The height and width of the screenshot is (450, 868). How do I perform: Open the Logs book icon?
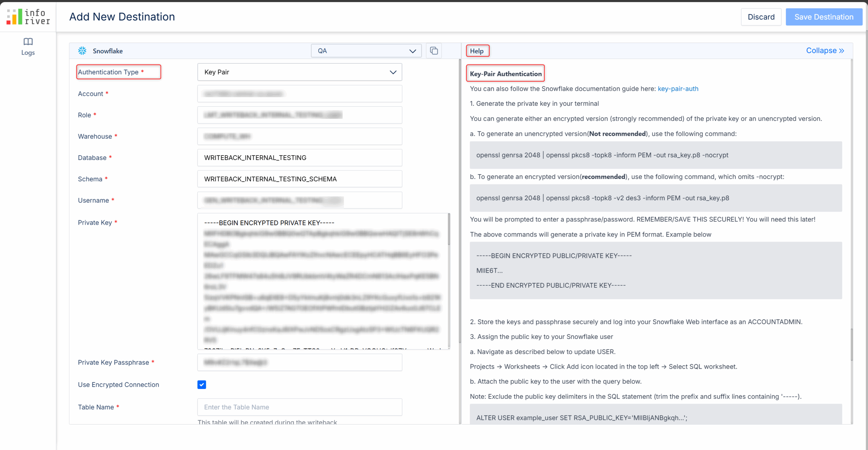coord(28,42)
